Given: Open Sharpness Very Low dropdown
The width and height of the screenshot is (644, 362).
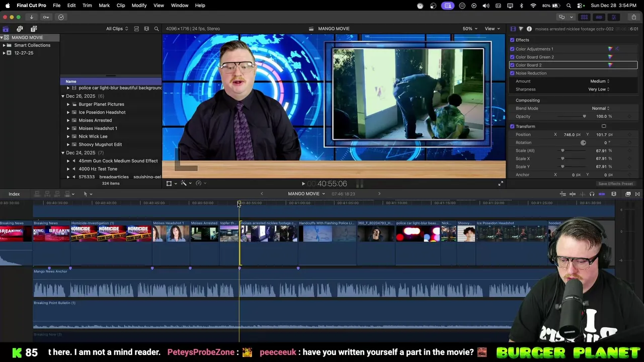Looking at the screenshot, I should click(599, 89).
